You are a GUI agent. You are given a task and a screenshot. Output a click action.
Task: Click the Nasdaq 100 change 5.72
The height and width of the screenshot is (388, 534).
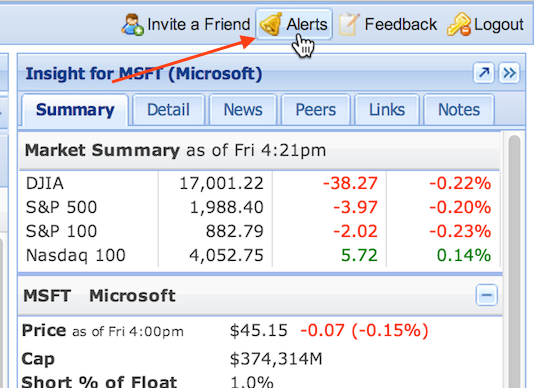tap(359, 255)
